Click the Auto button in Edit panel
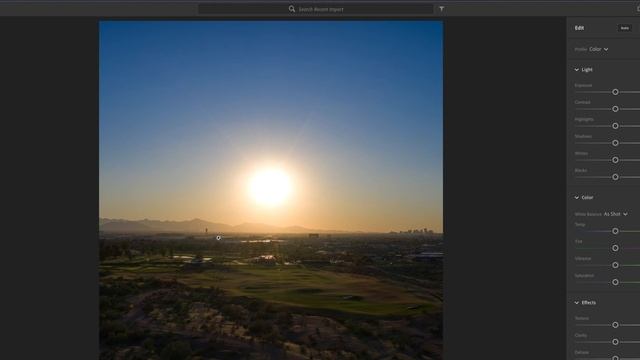This screenshot has width=640, height=360. coord(624,28)
